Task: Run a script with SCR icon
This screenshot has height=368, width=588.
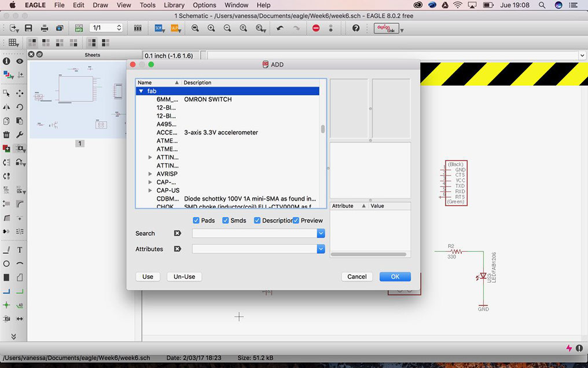Action: tap(159, 28)
